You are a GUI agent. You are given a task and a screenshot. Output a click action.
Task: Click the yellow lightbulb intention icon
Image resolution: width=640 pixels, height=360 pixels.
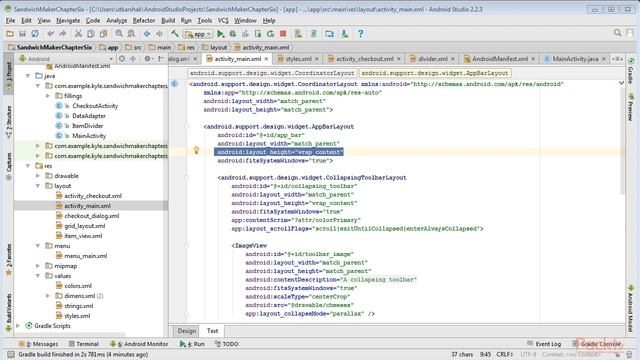tap(196, 150)
